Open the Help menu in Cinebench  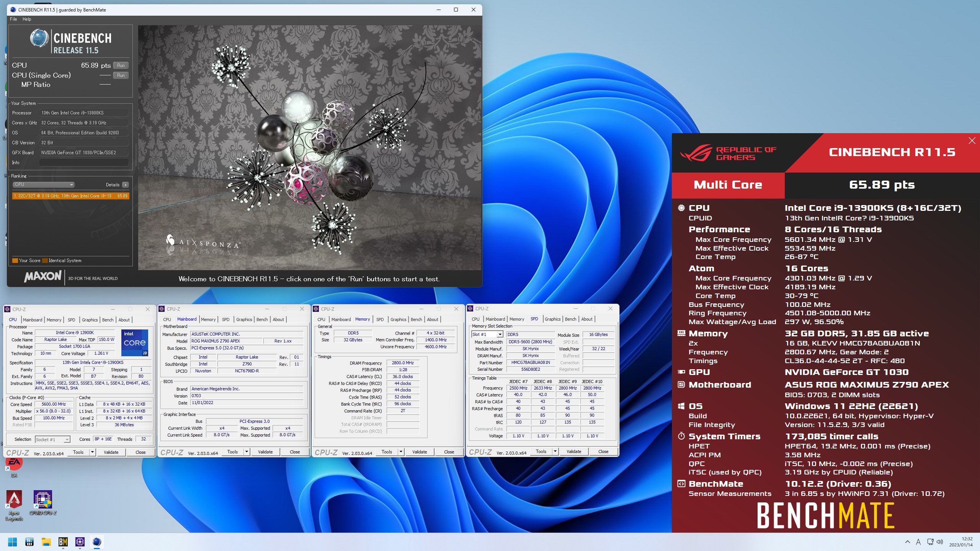pos(27,19)
